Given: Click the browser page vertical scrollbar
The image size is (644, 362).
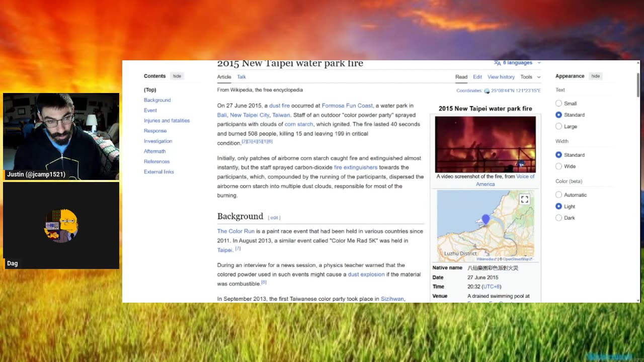Looking at the screenshot, I should pos(638,85).
